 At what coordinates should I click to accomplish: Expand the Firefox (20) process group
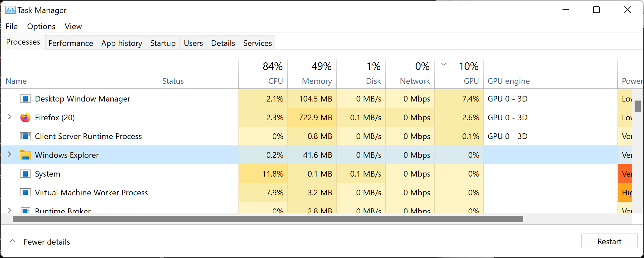coord(9,117)
